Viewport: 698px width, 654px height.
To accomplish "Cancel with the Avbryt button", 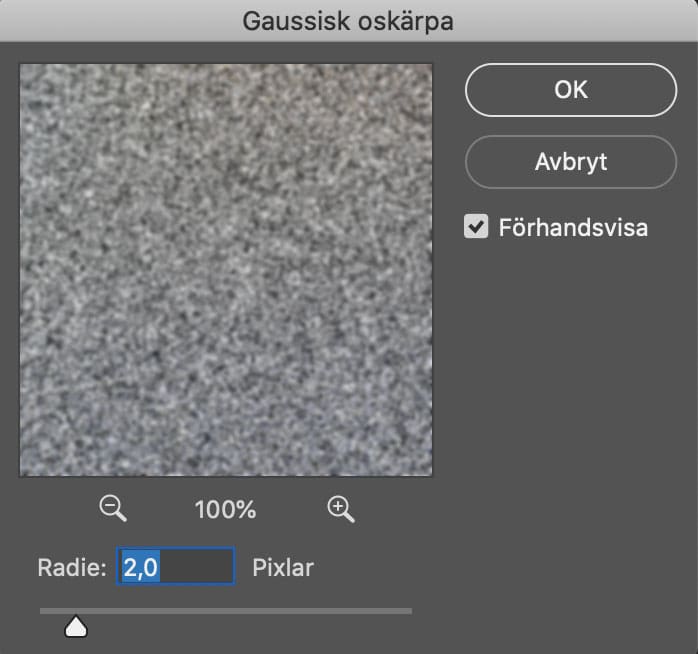I will pyautogui.click(x=571, y=162).
